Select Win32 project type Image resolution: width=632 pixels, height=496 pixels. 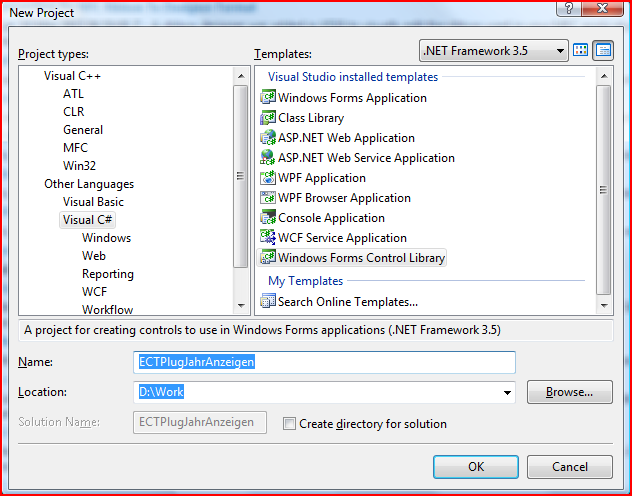[x=79, y=166]
